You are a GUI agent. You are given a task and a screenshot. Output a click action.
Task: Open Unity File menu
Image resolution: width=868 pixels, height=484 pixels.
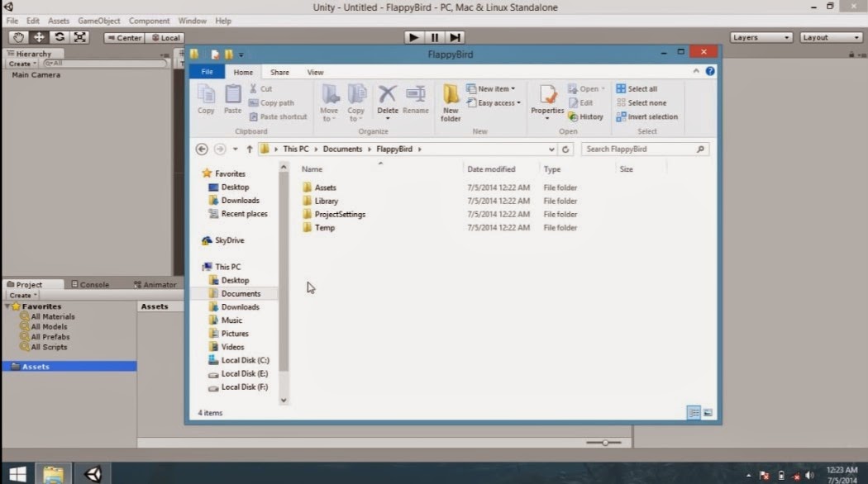click(x=12, y=21)
